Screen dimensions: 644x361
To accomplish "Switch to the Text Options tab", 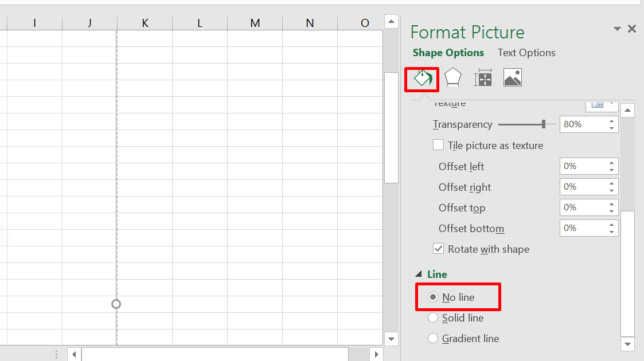I will pos(526,52).
